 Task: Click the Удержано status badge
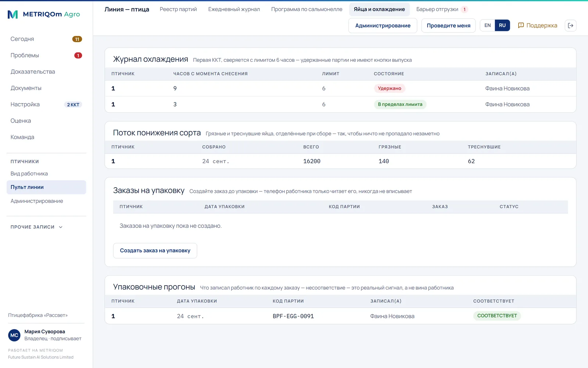pos(390,88)
